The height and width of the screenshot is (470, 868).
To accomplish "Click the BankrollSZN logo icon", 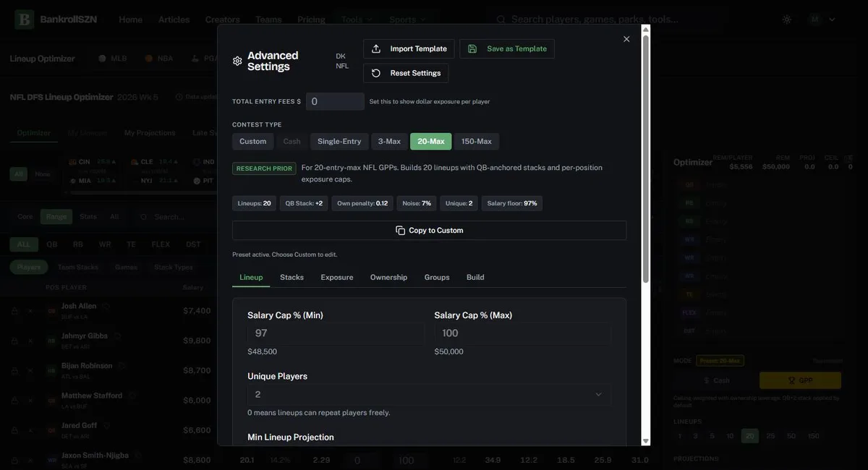I will pyautogui.click(x=24, y=20).
